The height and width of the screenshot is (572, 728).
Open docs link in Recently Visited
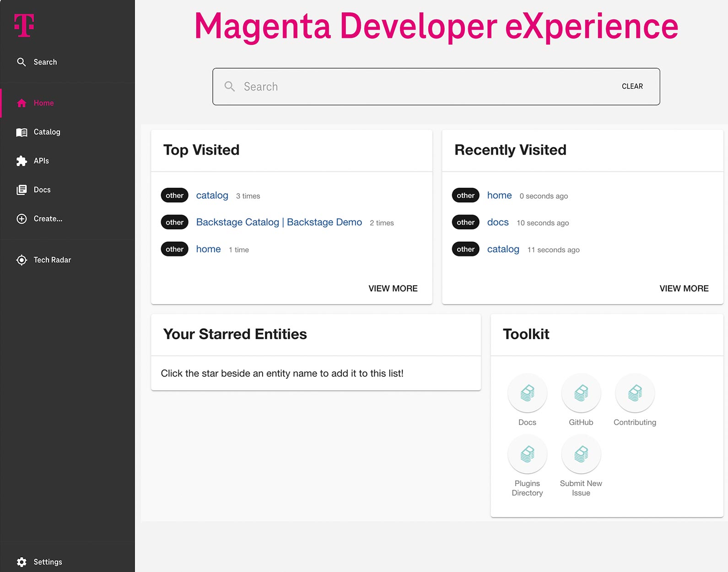tap(498, 222)
